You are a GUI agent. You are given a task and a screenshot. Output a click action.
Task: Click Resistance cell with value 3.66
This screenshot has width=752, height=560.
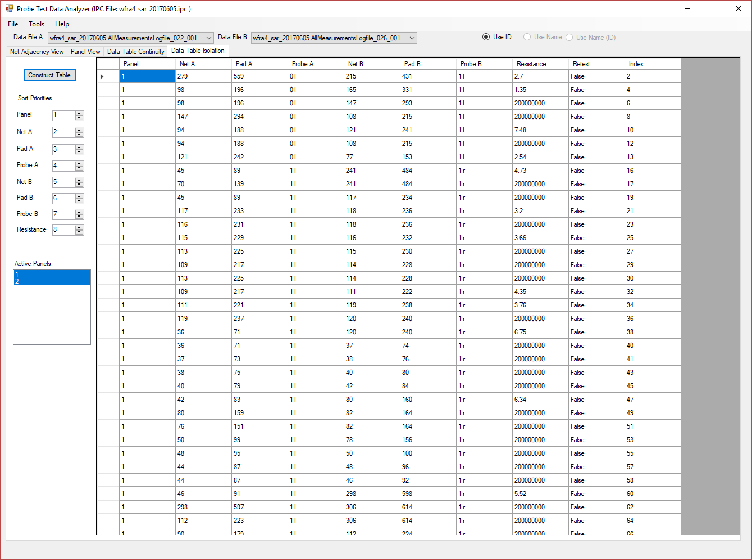(540, 238)
